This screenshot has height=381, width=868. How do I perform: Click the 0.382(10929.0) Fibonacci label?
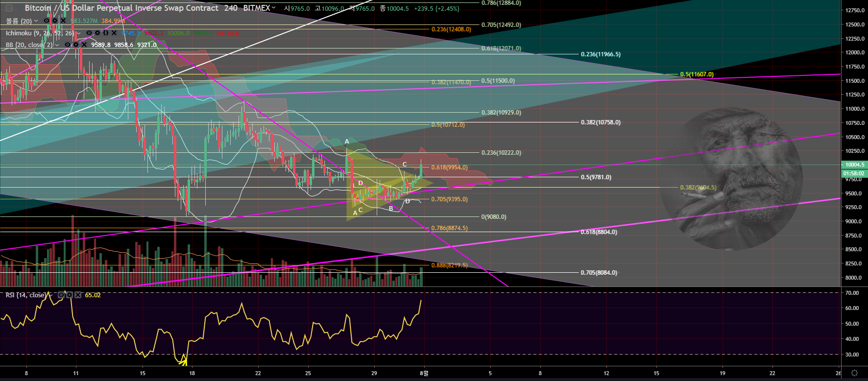(501, 113)
